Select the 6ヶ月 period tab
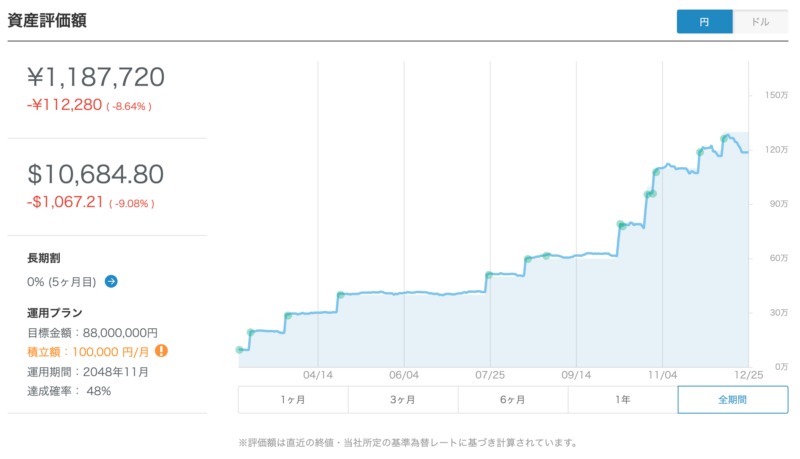Image resolution: width=800 pixels, height=459 pixels. pyautogui.click(x=513, y=400)
